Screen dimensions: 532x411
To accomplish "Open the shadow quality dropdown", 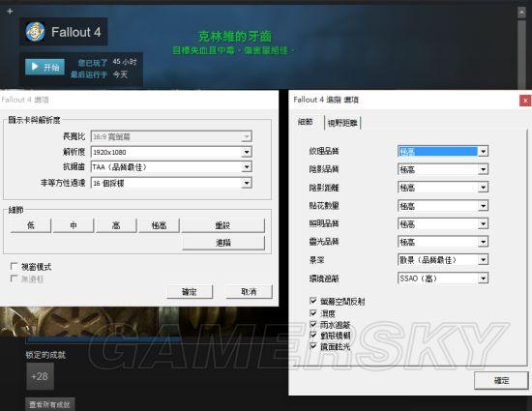I will 443,169.
